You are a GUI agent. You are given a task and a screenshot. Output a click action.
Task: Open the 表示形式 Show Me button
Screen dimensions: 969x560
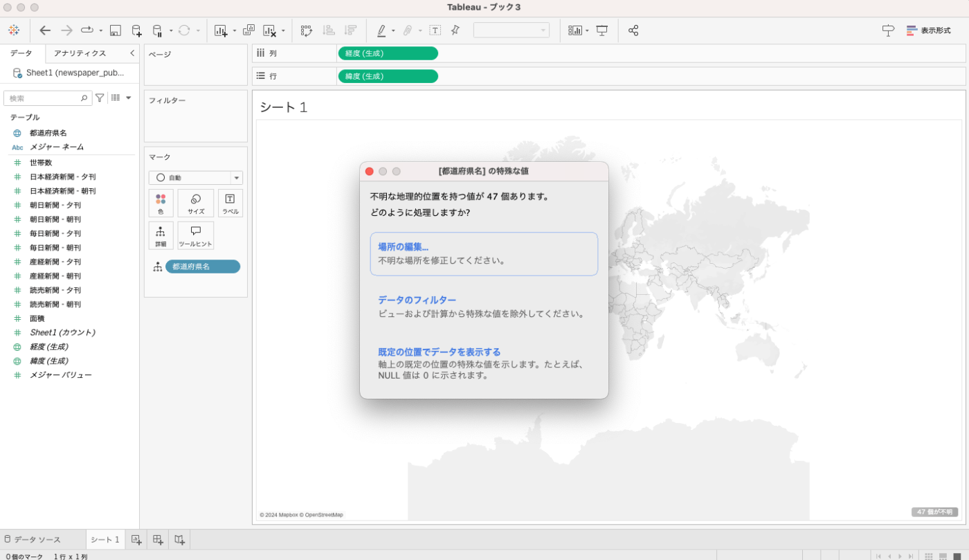point(928,30)
